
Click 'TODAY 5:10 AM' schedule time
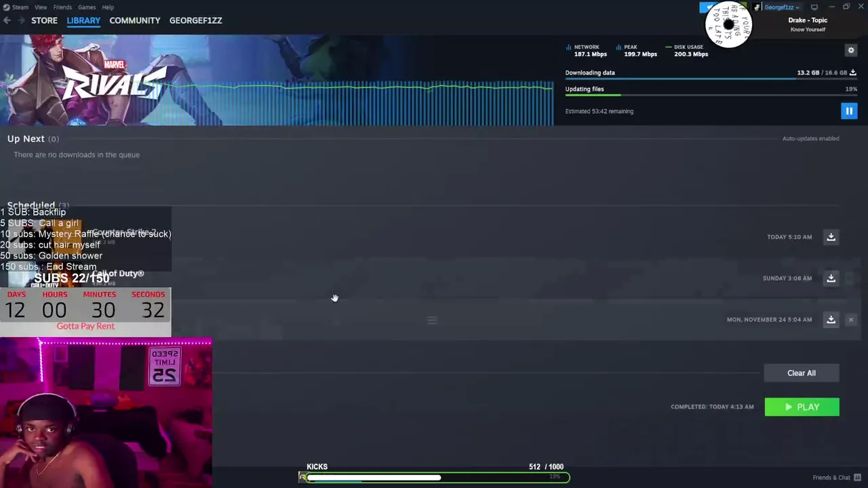click(789, 237)
